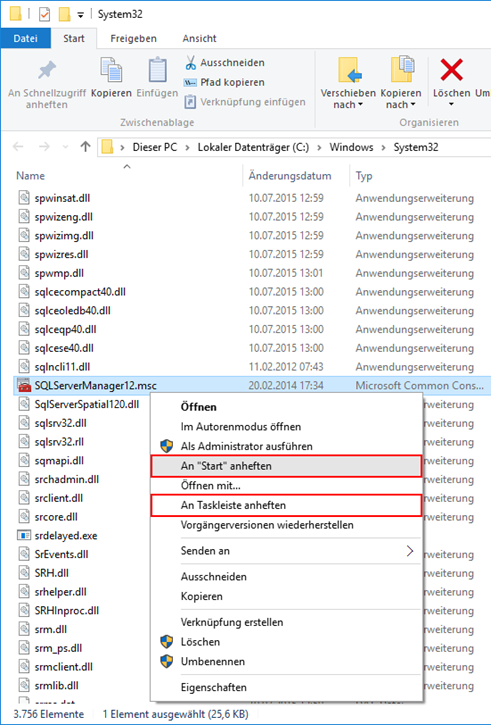Click the Ausschneiden scissors icon in ribbon
491x725 pixels.
pyautogui.click(x=190, y=63)
